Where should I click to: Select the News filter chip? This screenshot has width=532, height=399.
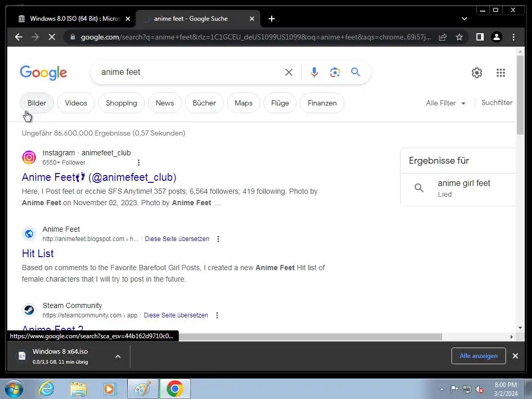coord(165,103)
